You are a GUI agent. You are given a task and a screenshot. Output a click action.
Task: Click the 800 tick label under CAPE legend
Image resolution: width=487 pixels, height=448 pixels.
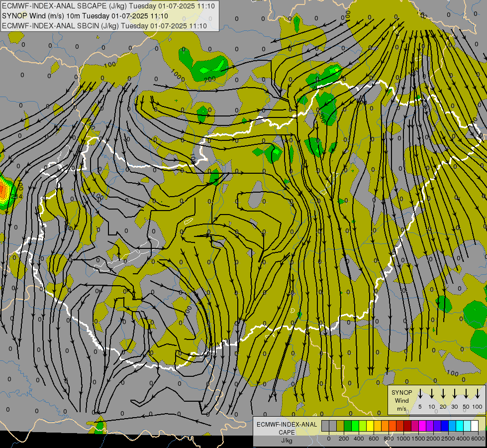coord(389,439)
